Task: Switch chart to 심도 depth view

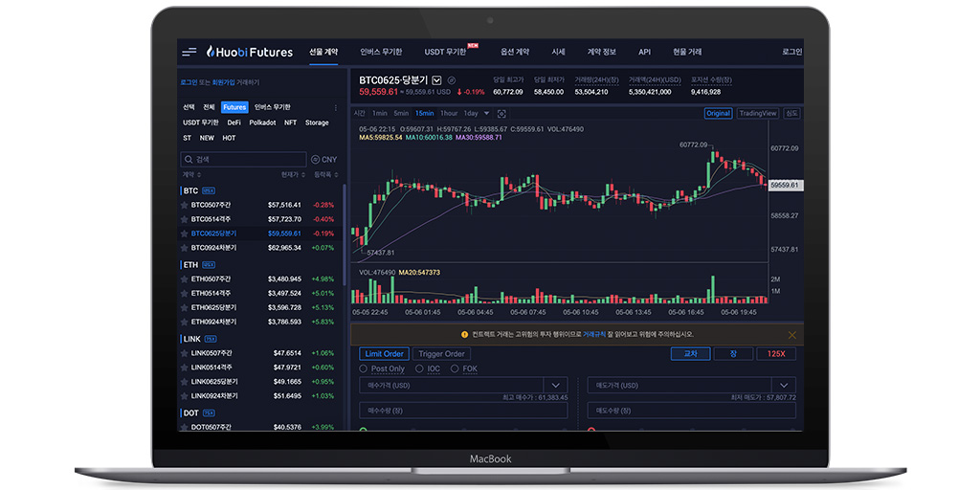Action: (x=791, y=113)
